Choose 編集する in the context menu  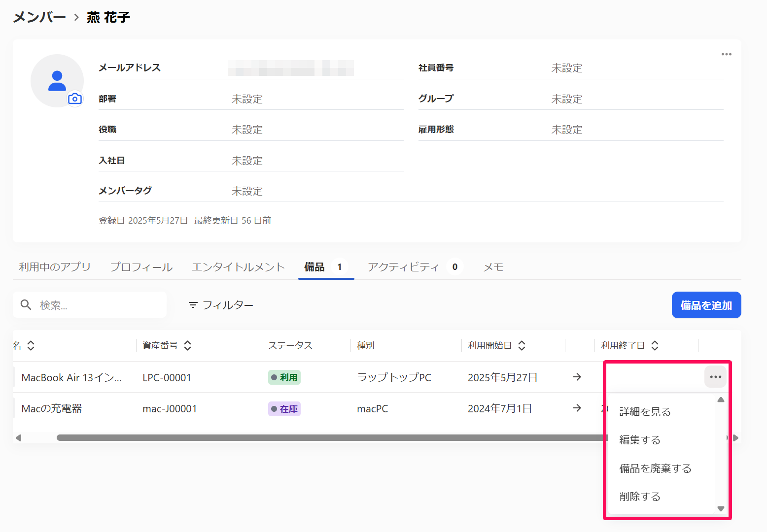pos(639,440)
